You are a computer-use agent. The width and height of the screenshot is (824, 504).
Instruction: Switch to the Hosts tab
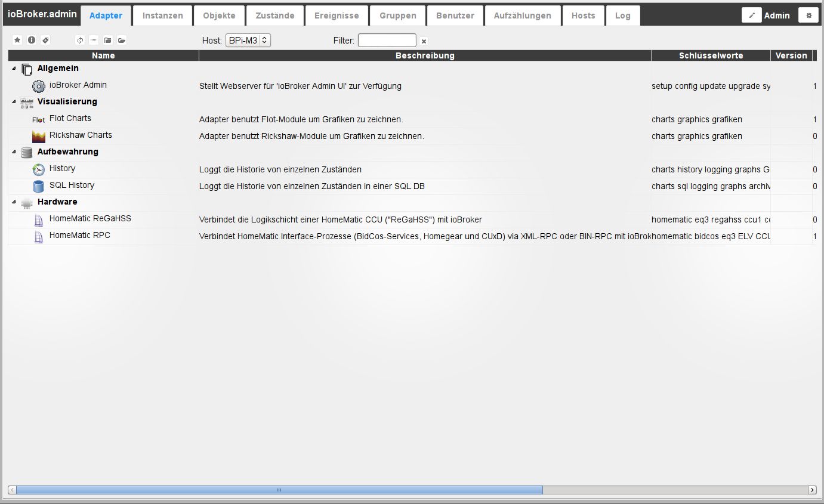click(x=583, y=16)
